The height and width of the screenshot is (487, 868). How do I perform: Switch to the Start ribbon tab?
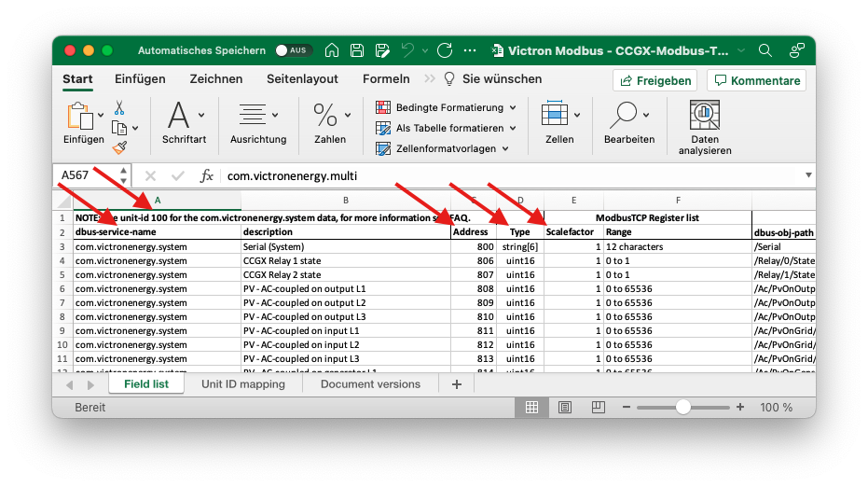tap(77, 79)
